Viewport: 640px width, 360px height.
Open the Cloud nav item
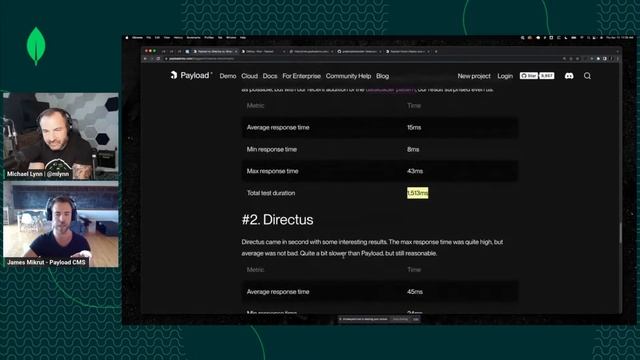tap(249, 76)
